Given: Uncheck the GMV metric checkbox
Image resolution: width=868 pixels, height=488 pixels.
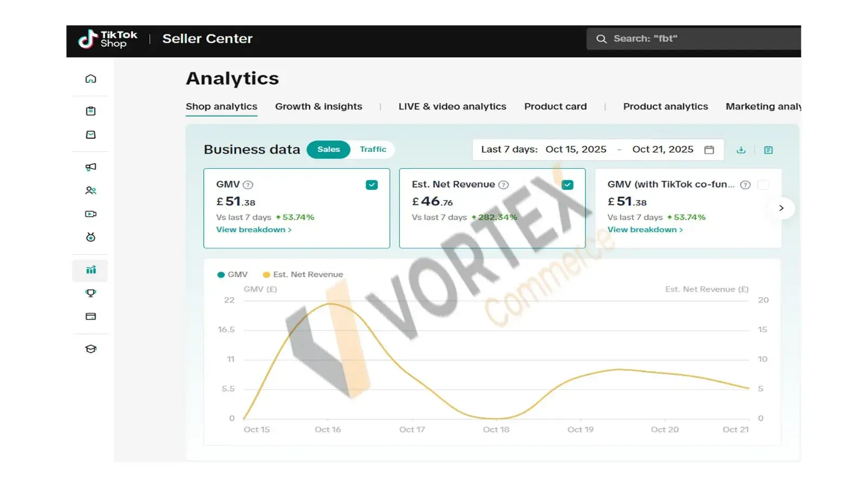Looking at the screenshot, I should [372, 185].
